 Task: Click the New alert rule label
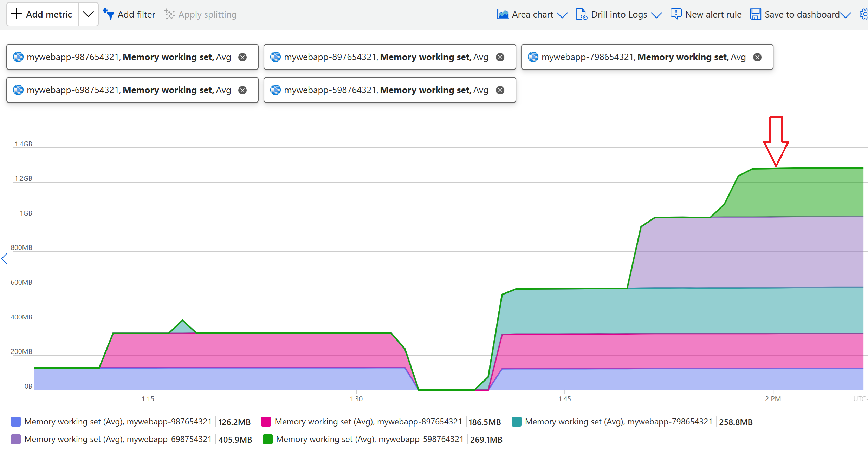(713, 14)
